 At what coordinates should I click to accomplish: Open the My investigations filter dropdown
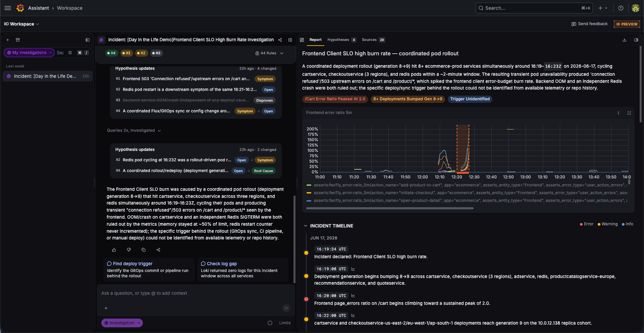(29, 53)
